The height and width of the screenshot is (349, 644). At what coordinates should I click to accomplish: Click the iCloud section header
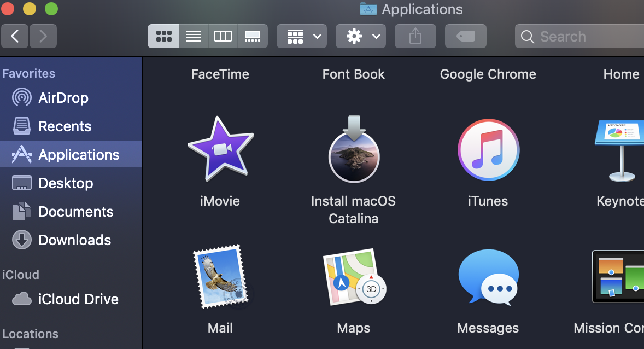21,275
